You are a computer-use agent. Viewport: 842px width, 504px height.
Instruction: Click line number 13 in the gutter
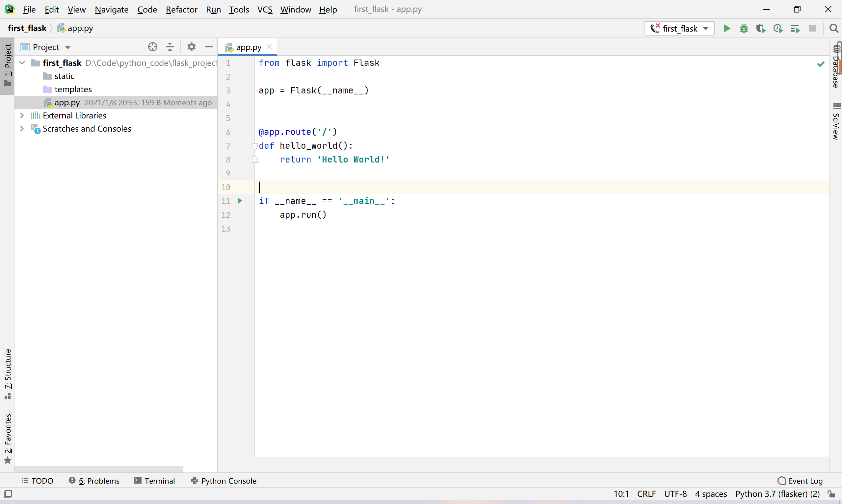(x=225, y=229)
